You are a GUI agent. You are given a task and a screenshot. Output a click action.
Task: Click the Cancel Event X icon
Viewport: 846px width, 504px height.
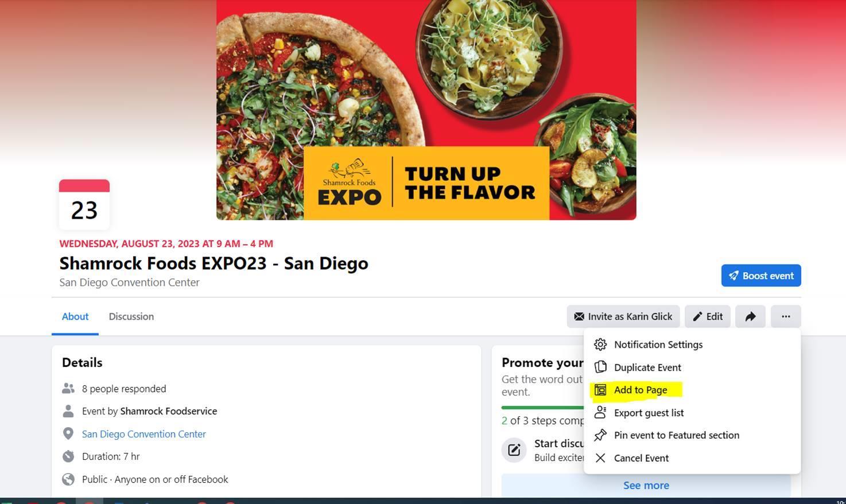click(600, 458)
